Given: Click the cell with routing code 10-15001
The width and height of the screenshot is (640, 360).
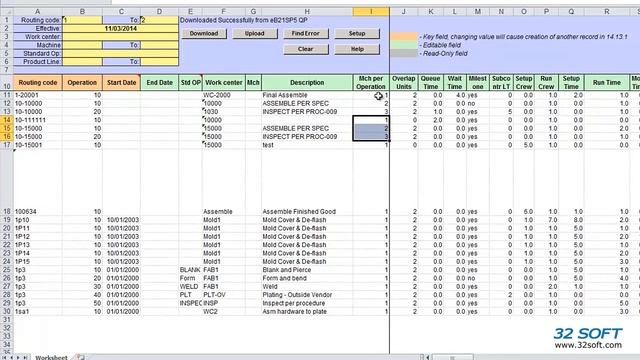Looking at the screenshot, I should [x=38, y=145].
